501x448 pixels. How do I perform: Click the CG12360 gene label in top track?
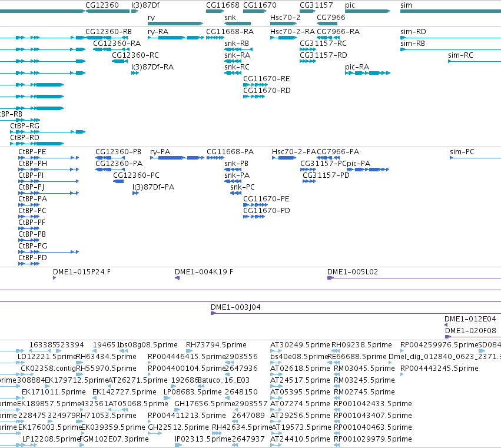[102, 5]
